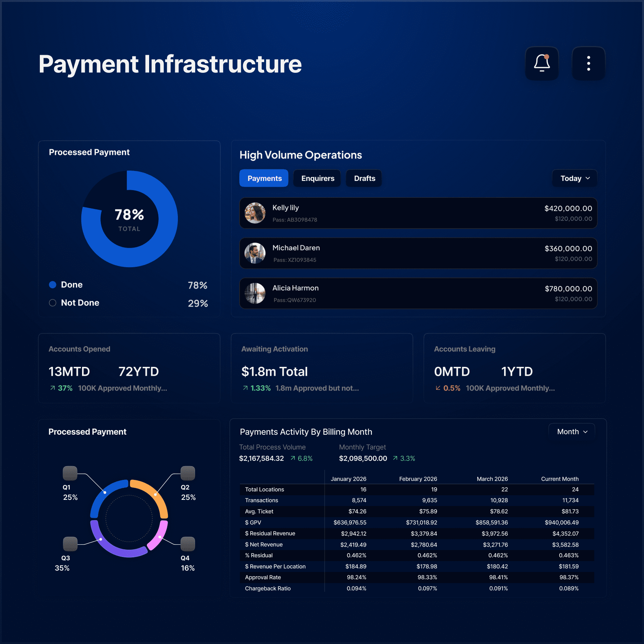This screenshot has width=644, height=644.
Task: Click the $ GPV row label
Action: [x=253, y=522]
